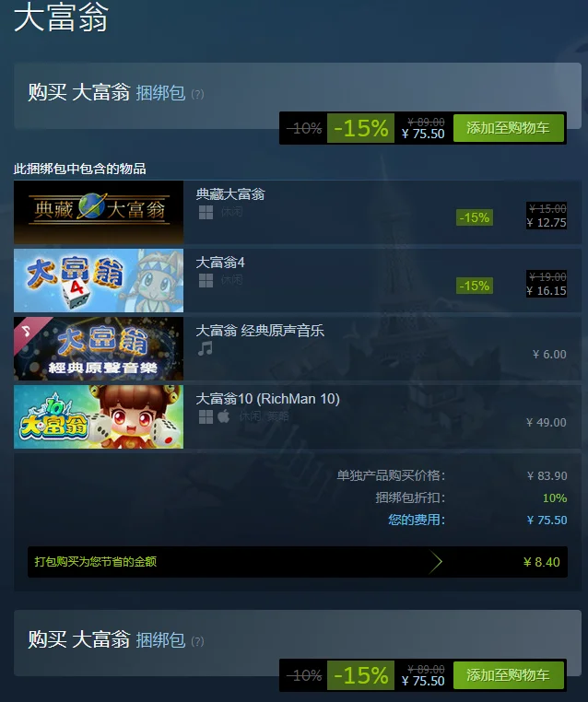This screenshot has width=588, height=702.
Task: Click the top 捆绑包 (?) help icon
Action: coord(197,95)
